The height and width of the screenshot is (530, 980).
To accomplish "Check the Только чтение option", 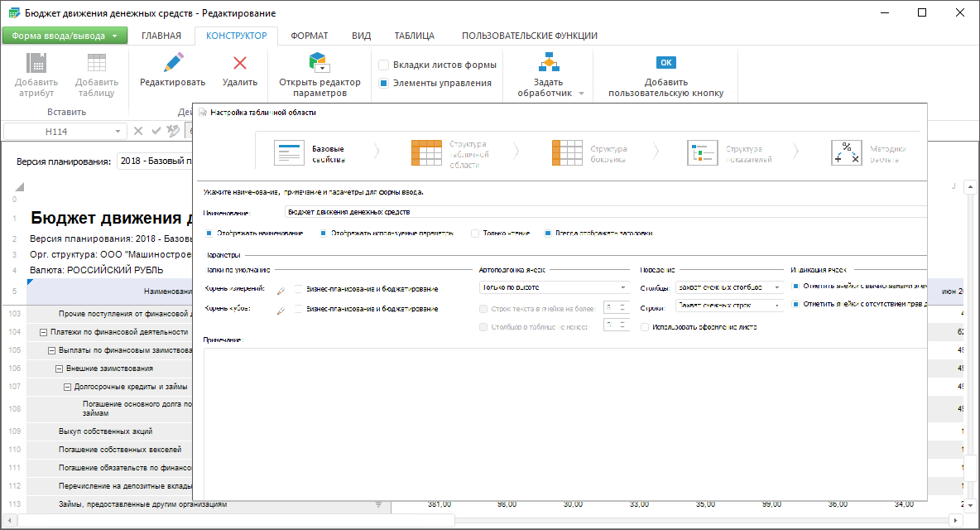I will [476, 234].
